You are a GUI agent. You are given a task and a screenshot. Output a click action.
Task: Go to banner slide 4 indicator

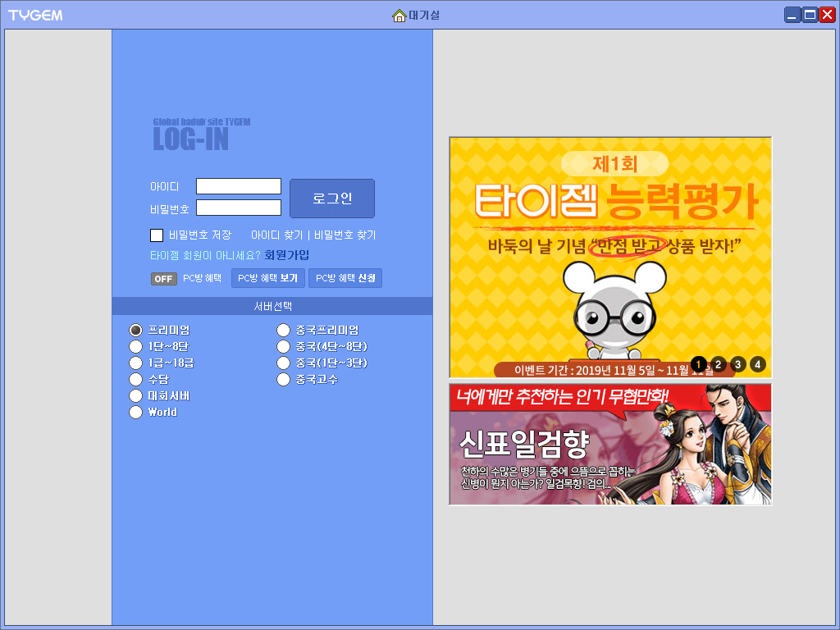(757, 364)
